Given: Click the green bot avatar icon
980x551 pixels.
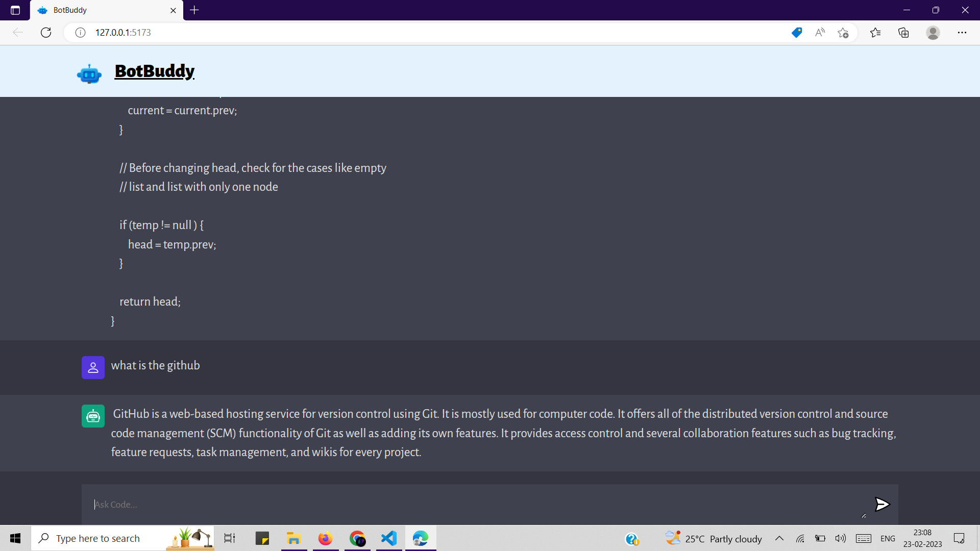Looking at the screenshot, I should pyautogui.click(x=93, y=416).
